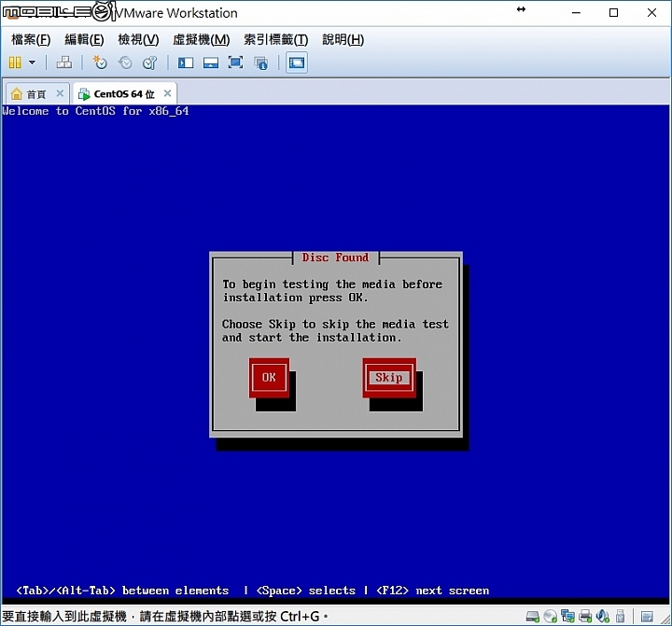672x626 pixels.
Task: Open the 說明(H) menu
Action: (343, 39)
